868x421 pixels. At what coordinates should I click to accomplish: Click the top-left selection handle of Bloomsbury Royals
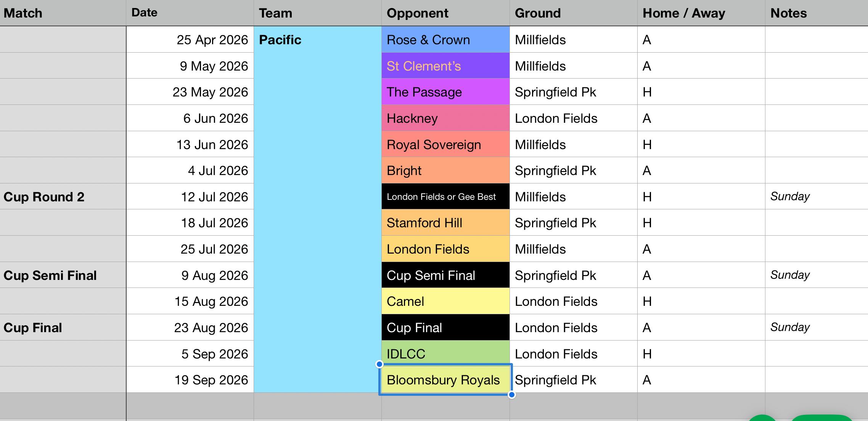coord(379,364)
